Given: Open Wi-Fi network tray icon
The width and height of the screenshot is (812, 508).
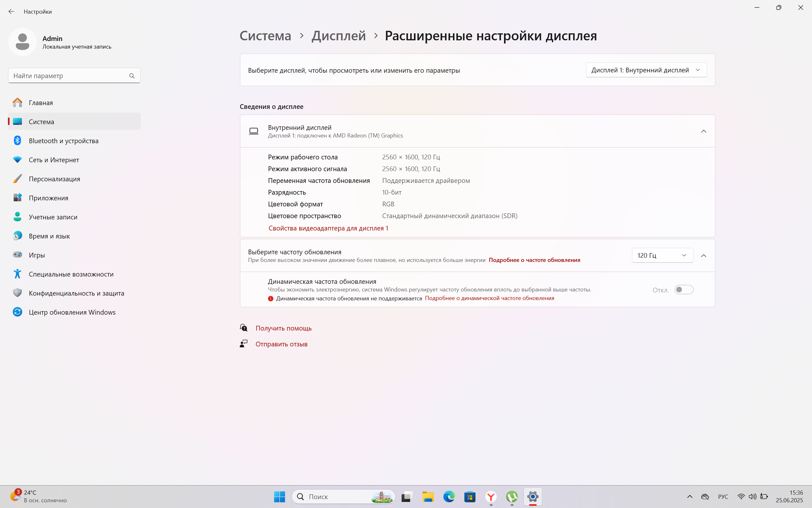Looking at the screenshot, I should [741, 497].
